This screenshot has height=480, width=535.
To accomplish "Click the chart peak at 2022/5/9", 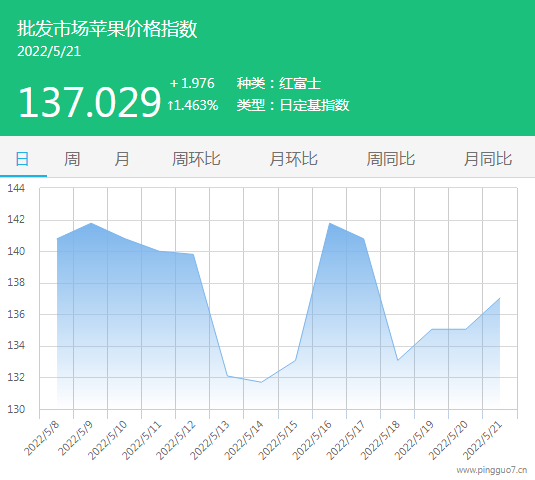I will coord(91,223).
